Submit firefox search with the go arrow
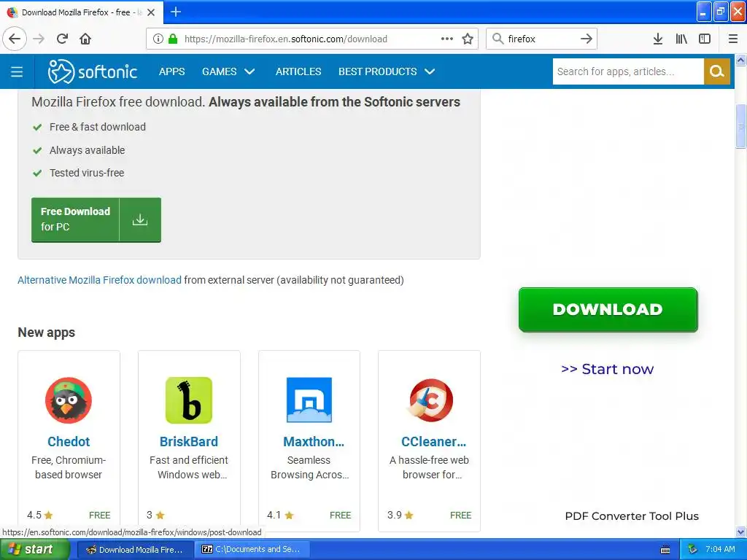This screenshot has width=747, height=560. click(x=587, y=39)
